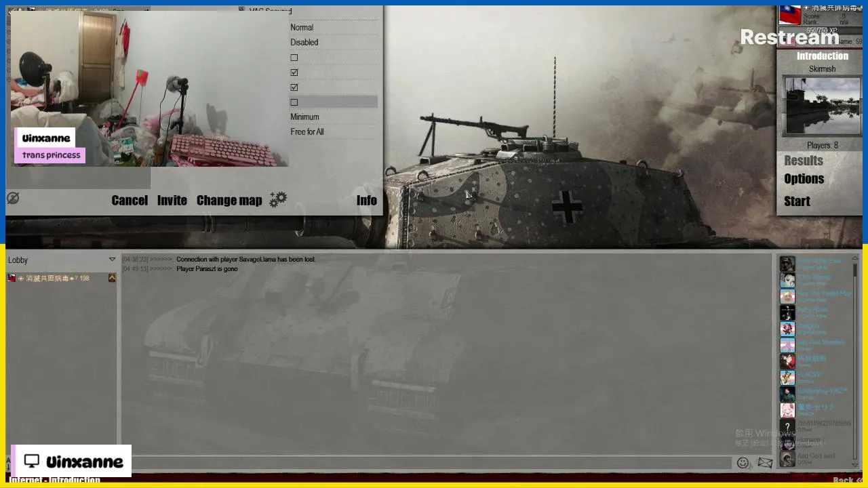Click the Invite button
This screenshot has width=868, height=488.
(x=172, y=201)
